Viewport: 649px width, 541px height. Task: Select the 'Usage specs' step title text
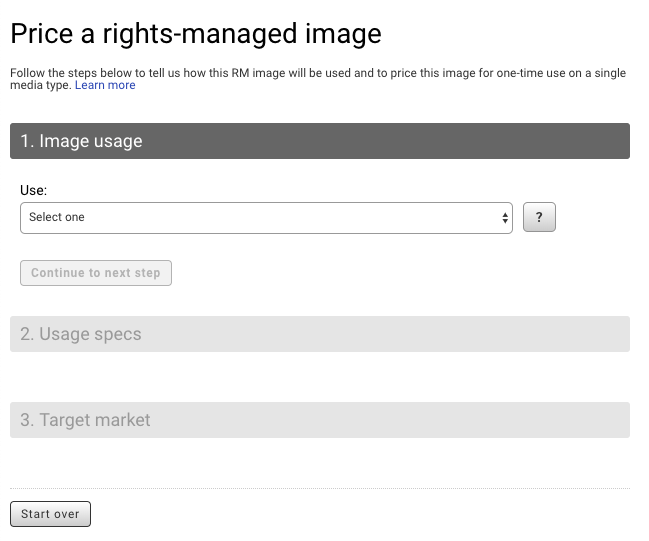pyautogui.click(x=90, y=334)
